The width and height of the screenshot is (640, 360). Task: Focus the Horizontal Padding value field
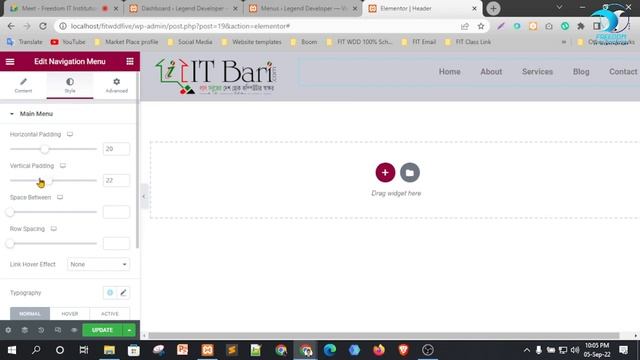(x=116, y=149)
